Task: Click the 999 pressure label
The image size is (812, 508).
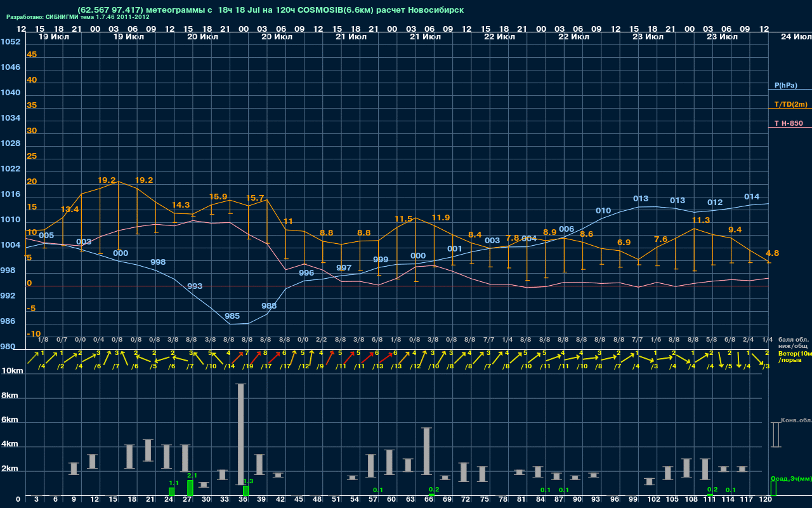Action: 381,260
